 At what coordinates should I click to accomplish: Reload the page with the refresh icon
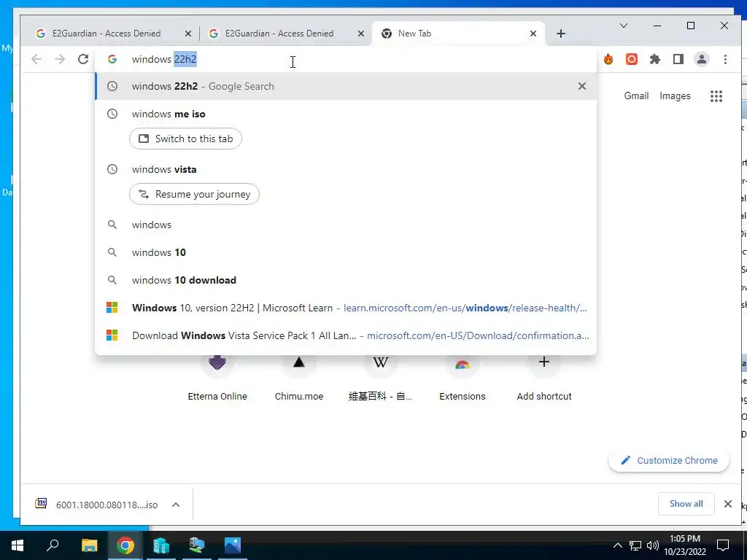pos(83,59)
